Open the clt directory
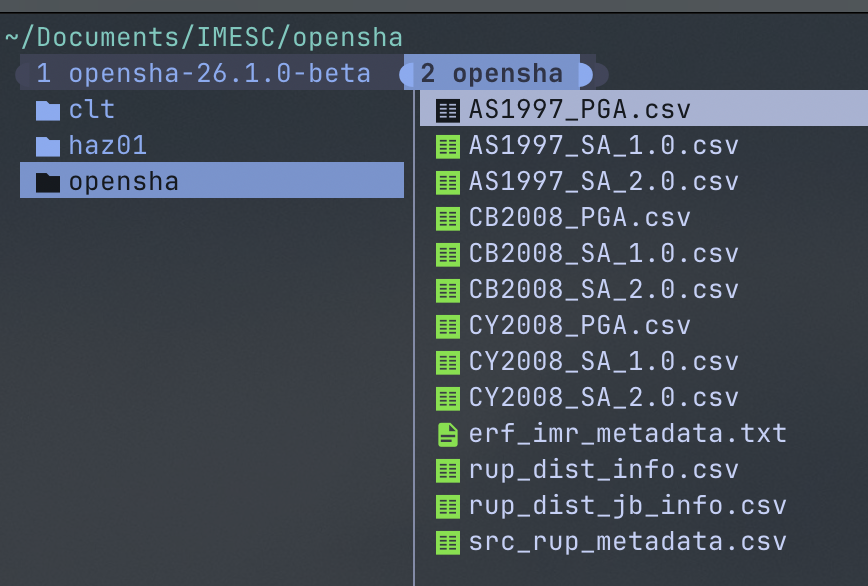This screenshot has width=868, height=586. (92, 110)
